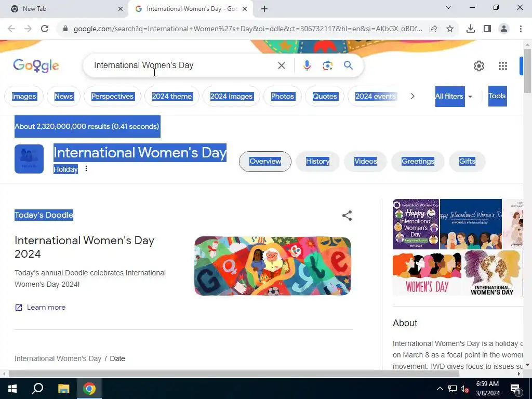Click the magnifier search button

click(x=349, y=65)
